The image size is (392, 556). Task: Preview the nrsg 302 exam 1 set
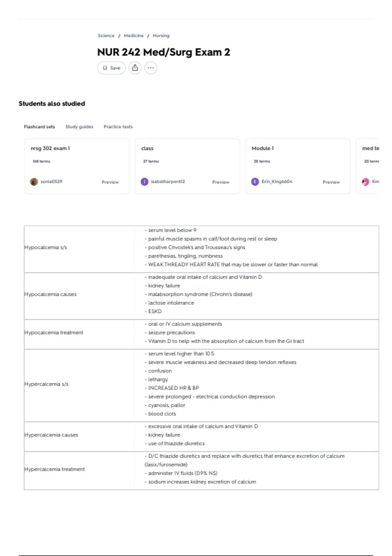click(x=110, y=182)
